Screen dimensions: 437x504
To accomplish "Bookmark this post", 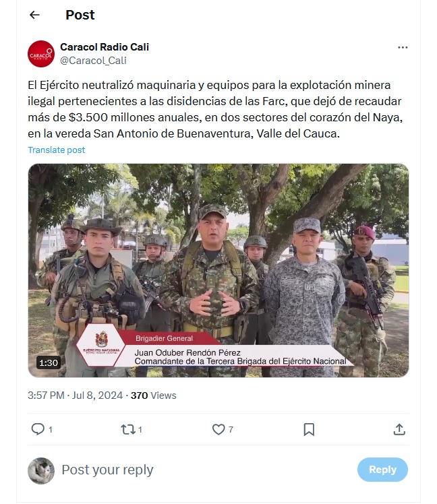I will (x=309, y=429).
